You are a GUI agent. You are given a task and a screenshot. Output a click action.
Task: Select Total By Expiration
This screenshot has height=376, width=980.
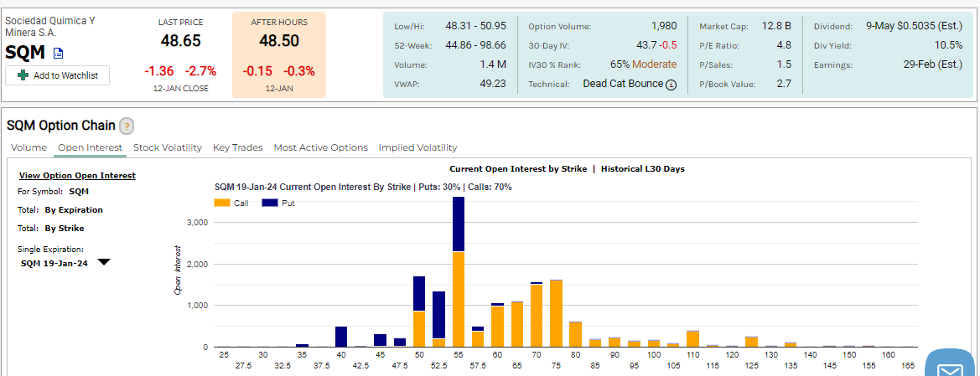click(74, 210)
